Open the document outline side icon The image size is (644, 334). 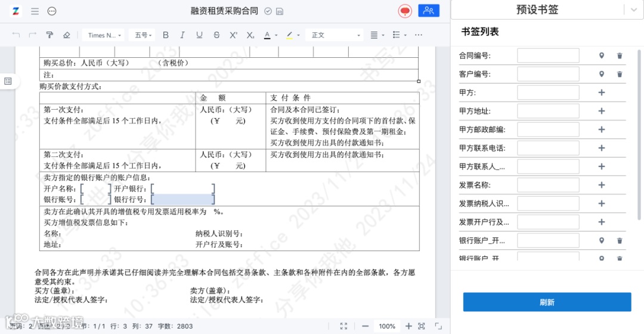tap(8, 81)
